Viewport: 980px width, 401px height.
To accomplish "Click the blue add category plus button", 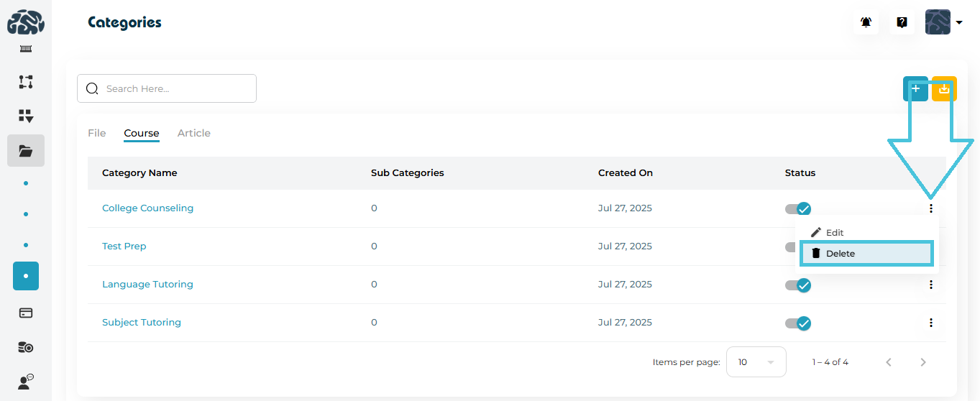I will click(x=915, y=88).
